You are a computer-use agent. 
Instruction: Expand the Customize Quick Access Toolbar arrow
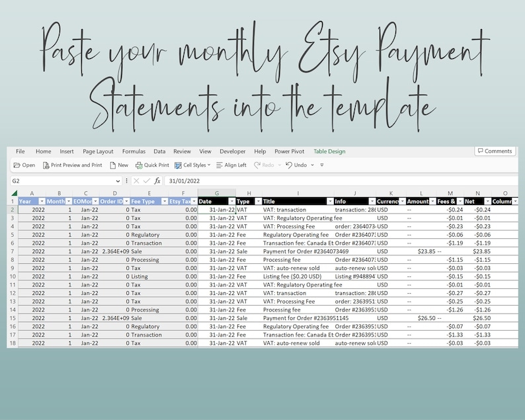tap(322, 165)
